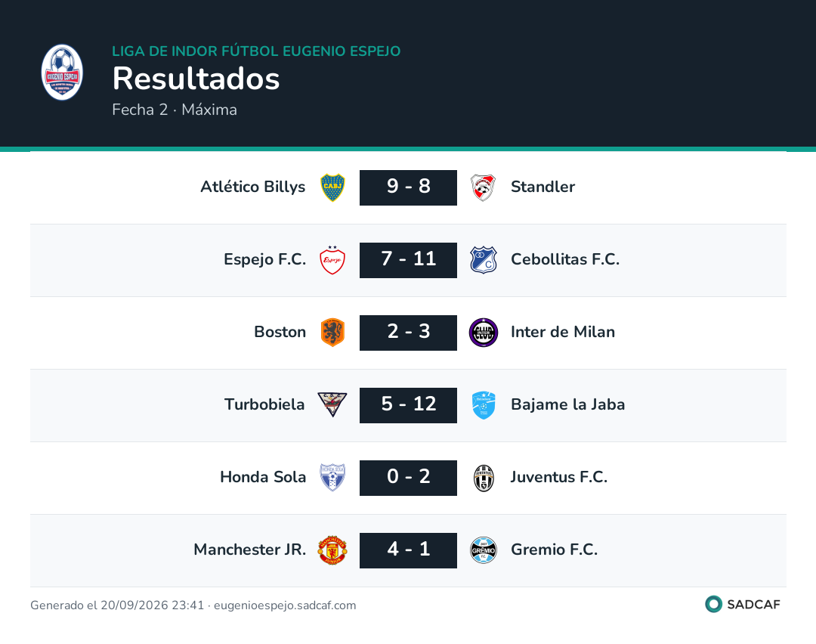Image resolution: width=816 pixels, height=644 pixels.
Task: Click the Juventus F.C. striped crest
Action: coord(484,478)
